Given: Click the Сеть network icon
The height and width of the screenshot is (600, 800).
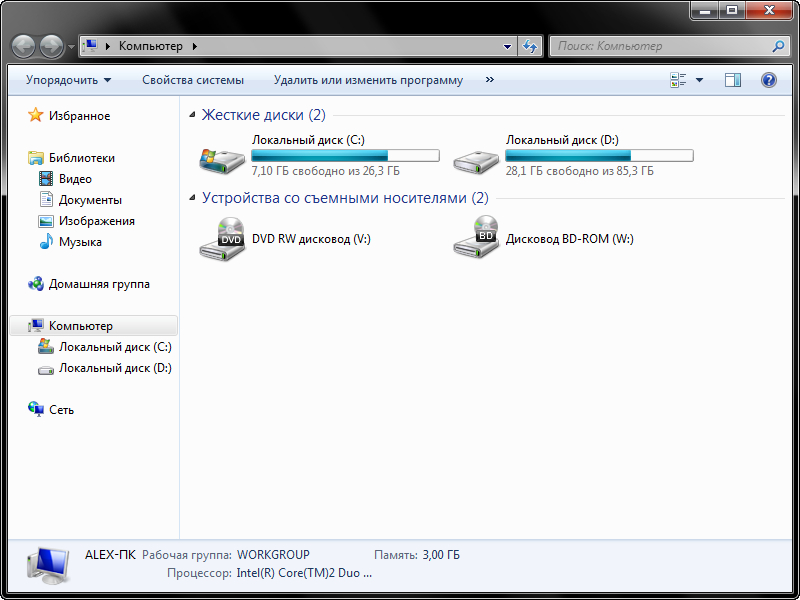Looking at the screenshot, I should (x=36, y=409).
